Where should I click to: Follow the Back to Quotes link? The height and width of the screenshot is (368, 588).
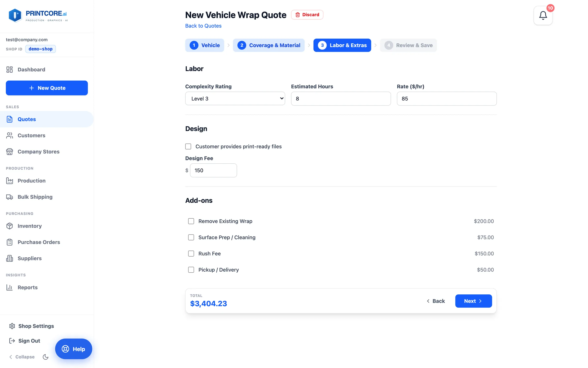click(203, 26)
